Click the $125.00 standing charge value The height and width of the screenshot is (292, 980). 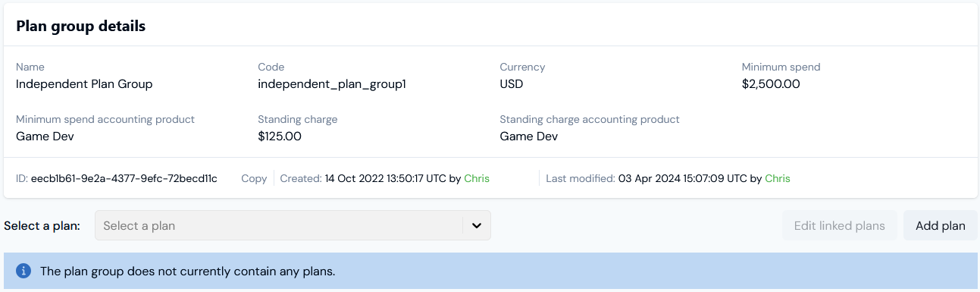click(x=280, y=137)
